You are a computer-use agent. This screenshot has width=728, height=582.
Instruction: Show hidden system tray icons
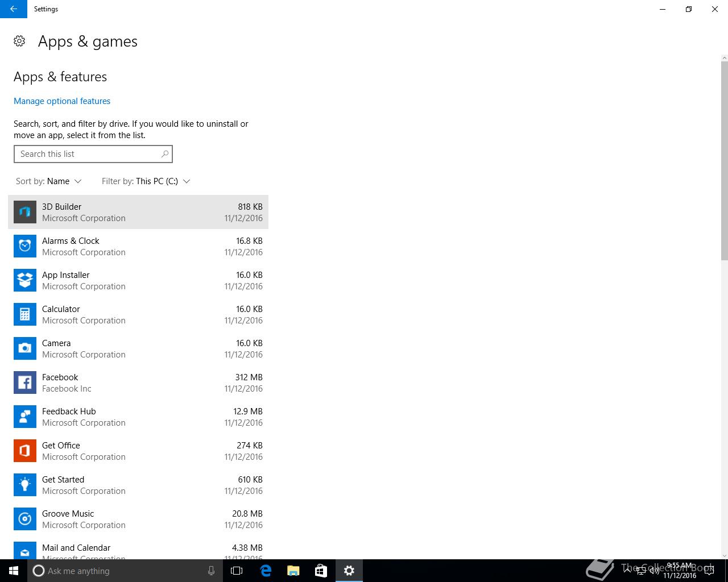pos(627,571)
